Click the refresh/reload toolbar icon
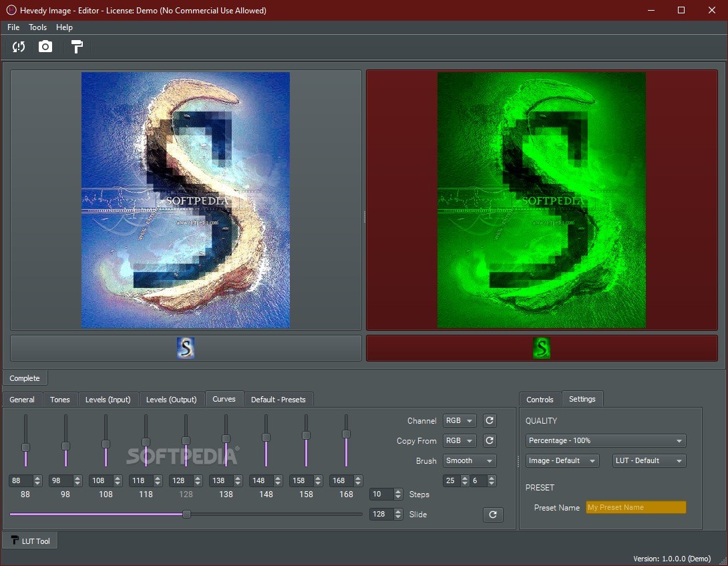This screenshot has height=566, width=728. pos(19,47)
